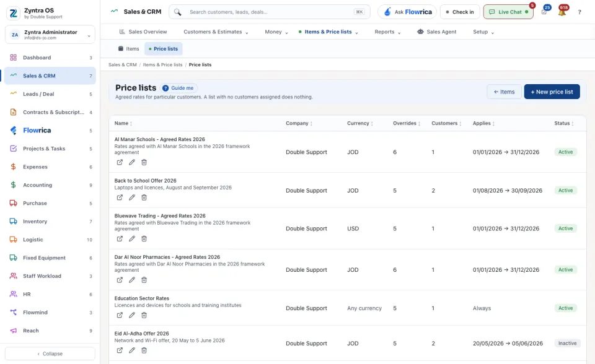Open Bluewave Trading price list link icon

[x=120, y=239]
